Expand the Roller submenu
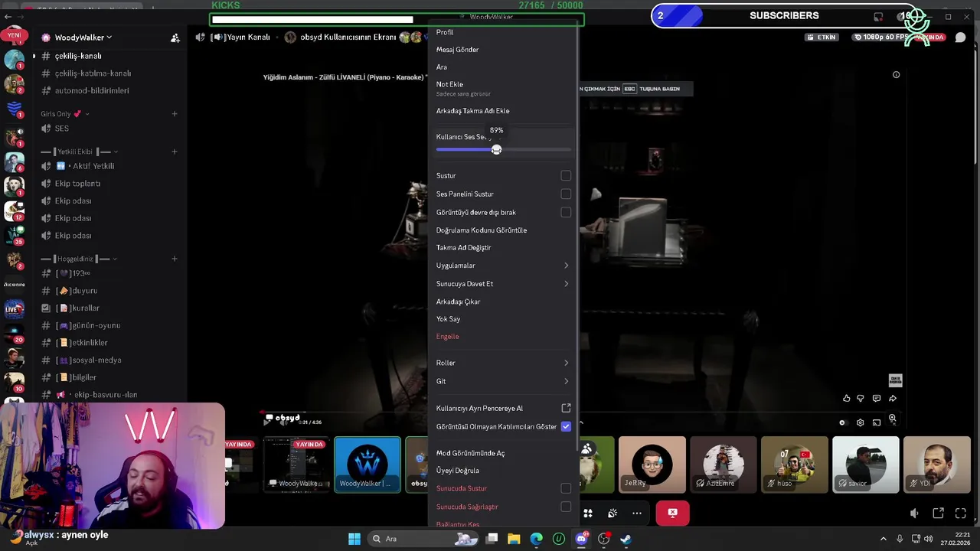This screenshot has width=980, height=551. (502, 363)
